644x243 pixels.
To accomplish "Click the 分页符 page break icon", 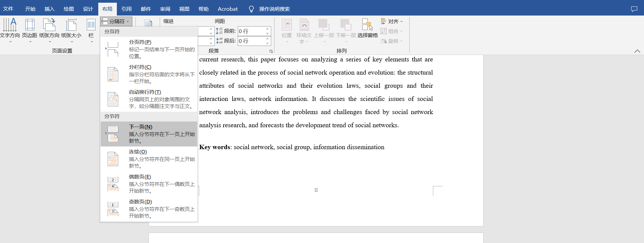I will [112, 49].
